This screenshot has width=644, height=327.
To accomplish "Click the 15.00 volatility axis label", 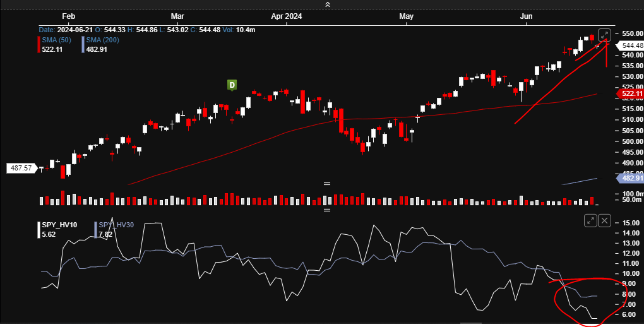I will click(631, 223).
